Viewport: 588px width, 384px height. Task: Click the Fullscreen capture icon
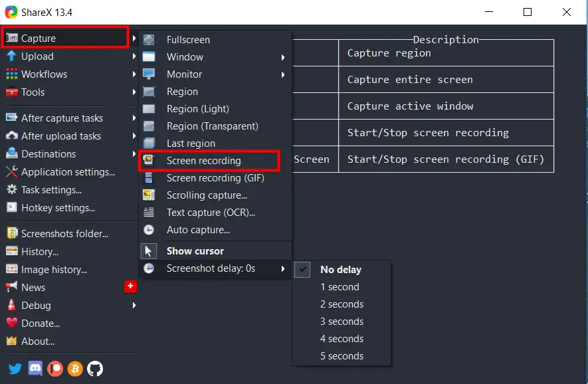click(x=149, y=39)
